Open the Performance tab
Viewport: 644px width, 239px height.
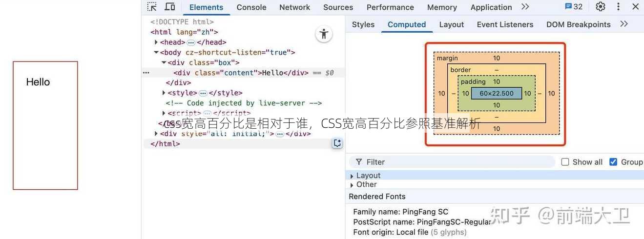click(390, 7)
